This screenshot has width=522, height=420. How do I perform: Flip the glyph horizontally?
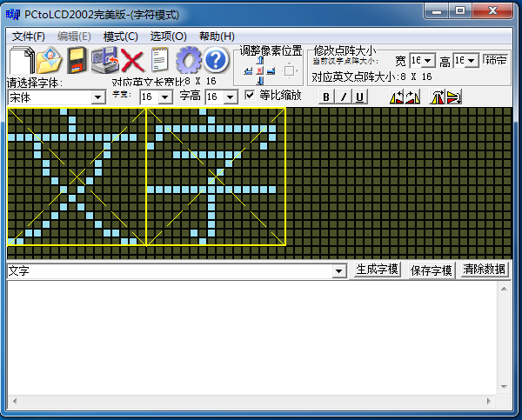(x=438, y=97)
